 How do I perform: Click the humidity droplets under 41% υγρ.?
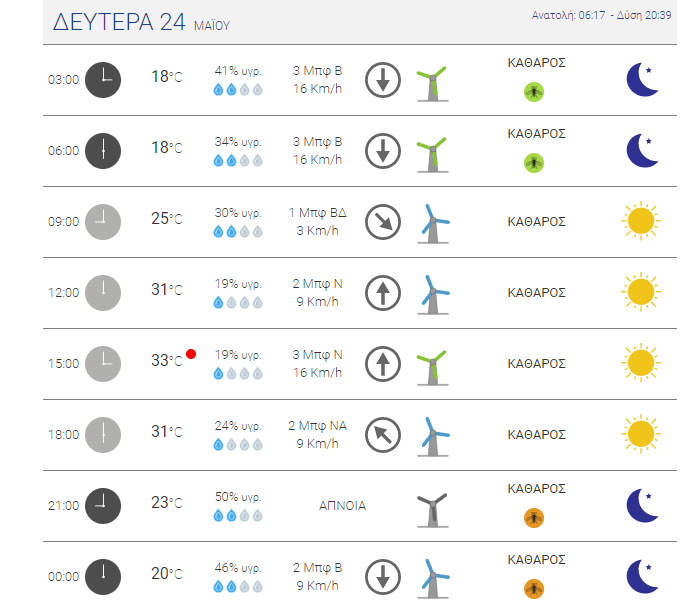(x=238, y=89)
